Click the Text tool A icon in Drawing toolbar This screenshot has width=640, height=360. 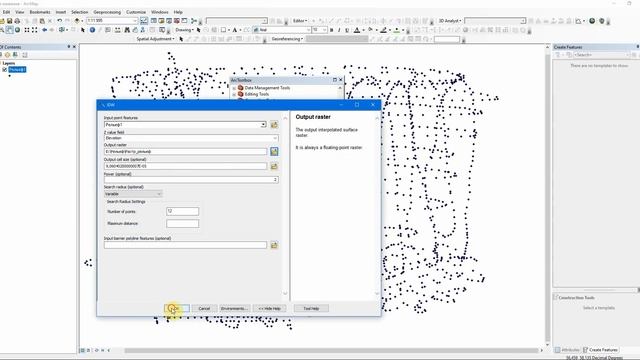tap(235, 30)
